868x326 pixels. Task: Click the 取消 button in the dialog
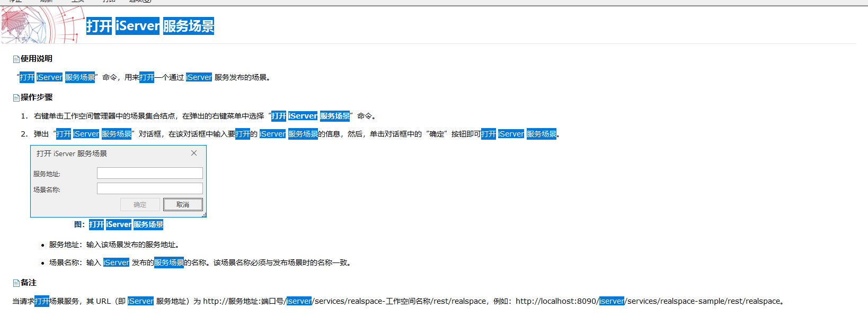(183, 204)
